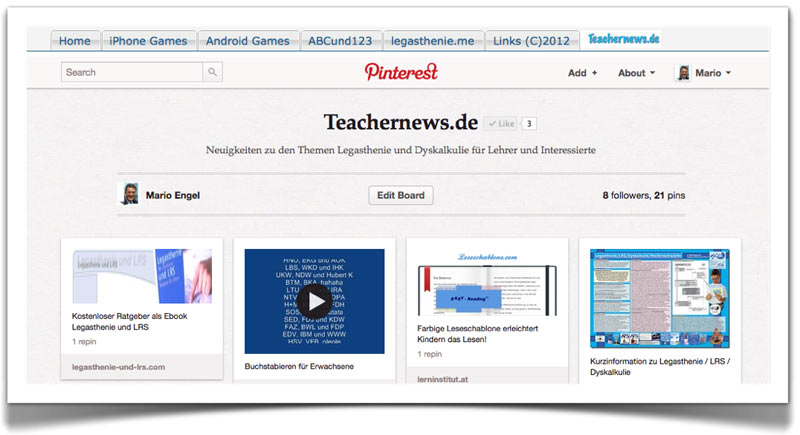Image resolution: width=800 pixels, height=435 pixels.
Task: Open the Legasthenie und LRS ebook thumbnail
Action: click(142, 276)
